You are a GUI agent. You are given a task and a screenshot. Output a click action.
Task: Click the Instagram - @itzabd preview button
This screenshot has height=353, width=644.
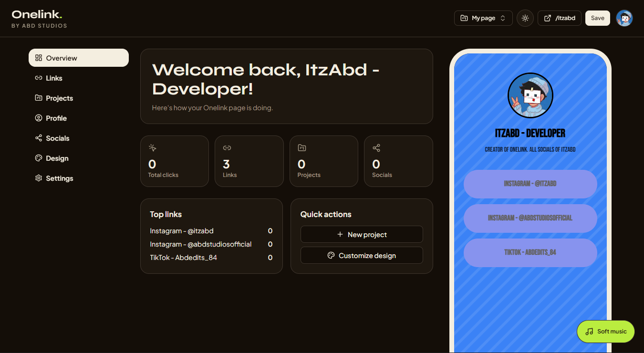tap(530, 184)
